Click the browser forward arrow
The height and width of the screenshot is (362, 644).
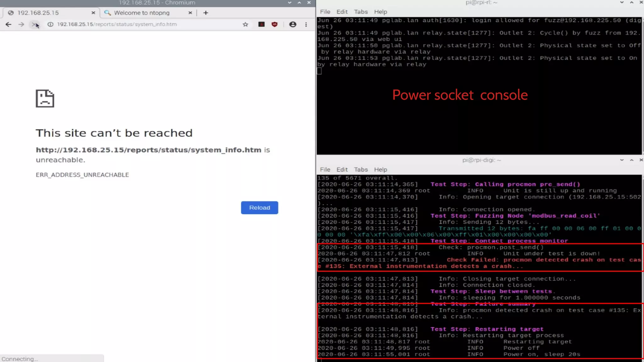tap(21, 24)
